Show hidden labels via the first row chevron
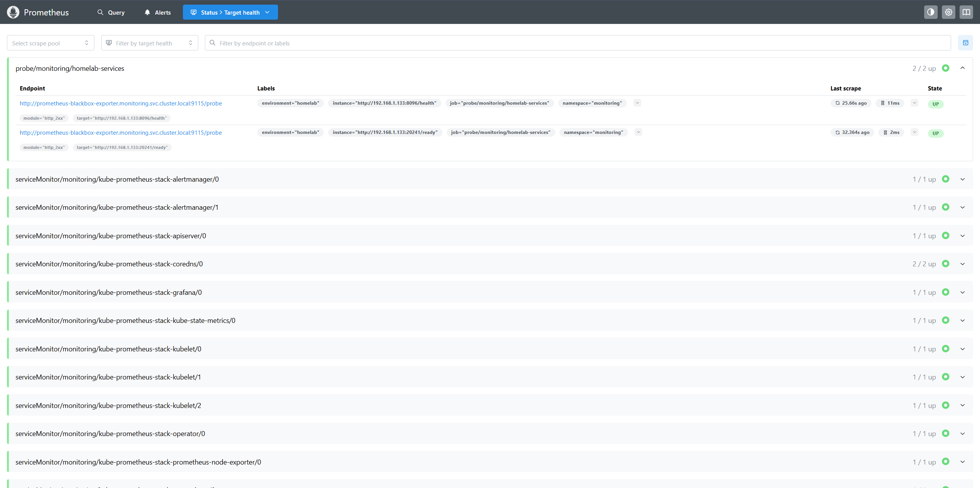Screen dimensions: 980x488 click(x=637, y=103)
